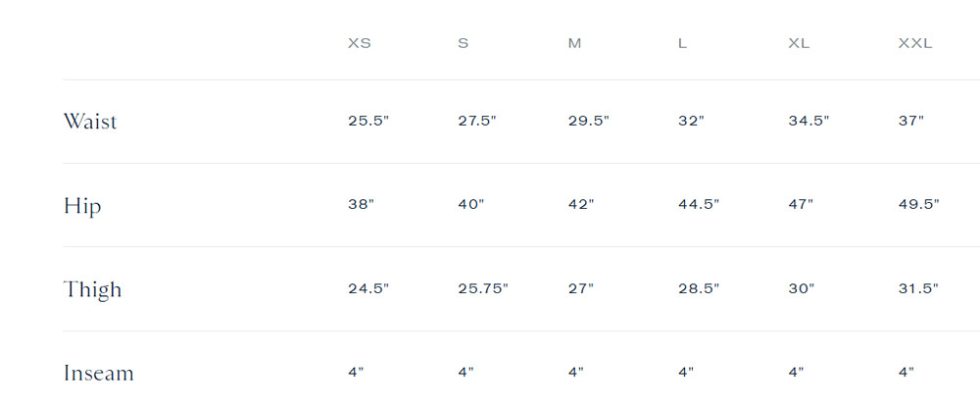The width and height of the screenshot is (980, 408).
Task: Select the 44.5" hip value
Action: (699, 205)
